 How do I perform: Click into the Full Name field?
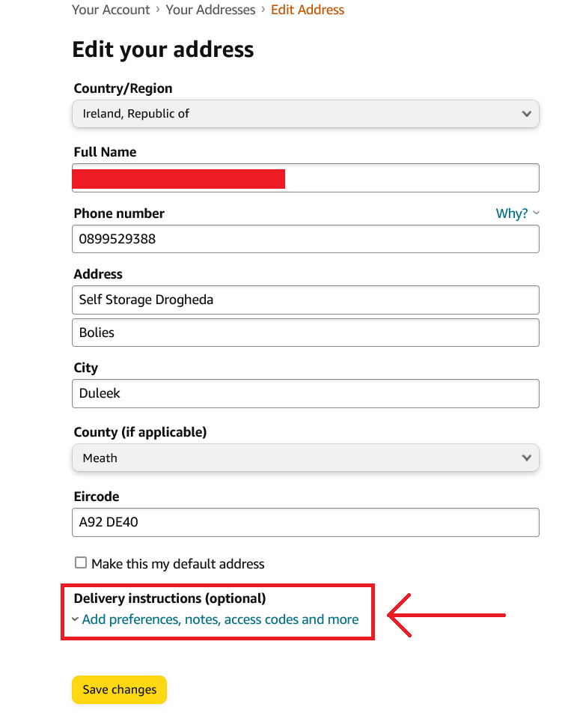(412, 178)
